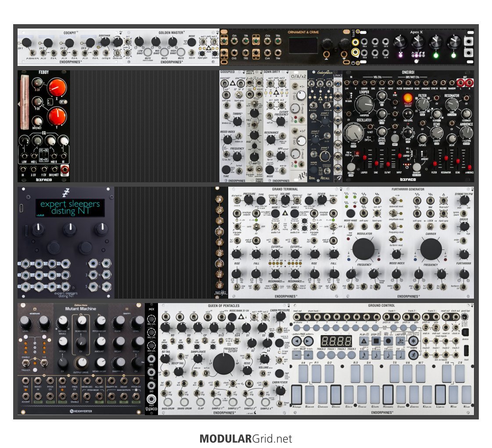The width and height of the screenshot is (492, 448).
Task: Hit the PLAY button on Ground Control
Action: [x=364, y=341]
